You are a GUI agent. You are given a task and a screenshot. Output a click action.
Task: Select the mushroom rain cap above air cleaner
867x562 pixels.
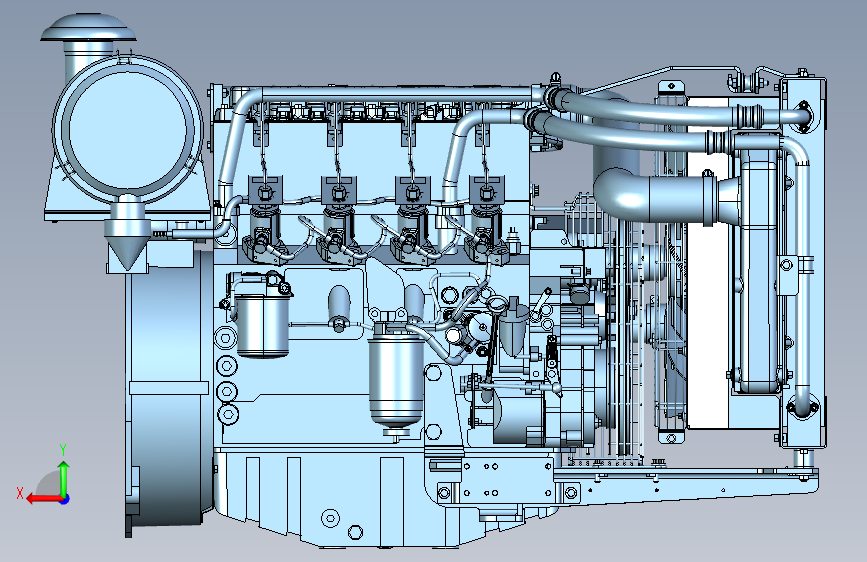click(88, 28)
